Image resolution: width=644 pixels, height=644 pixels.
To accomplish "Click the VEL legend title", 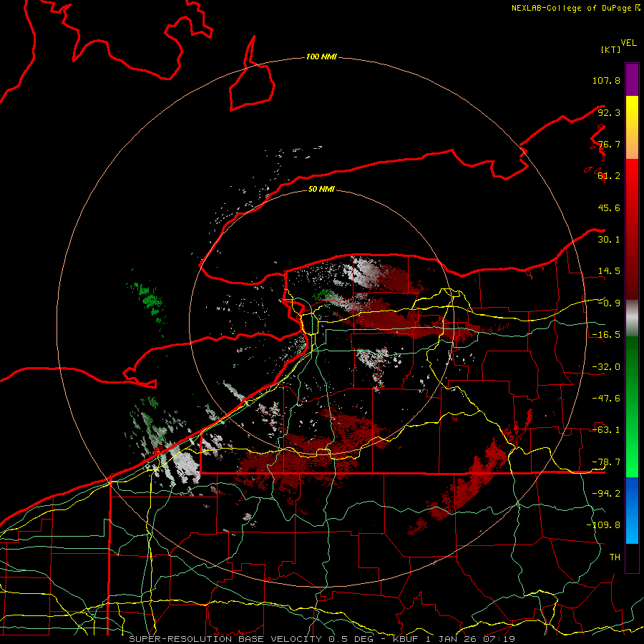I will [628, 43].
